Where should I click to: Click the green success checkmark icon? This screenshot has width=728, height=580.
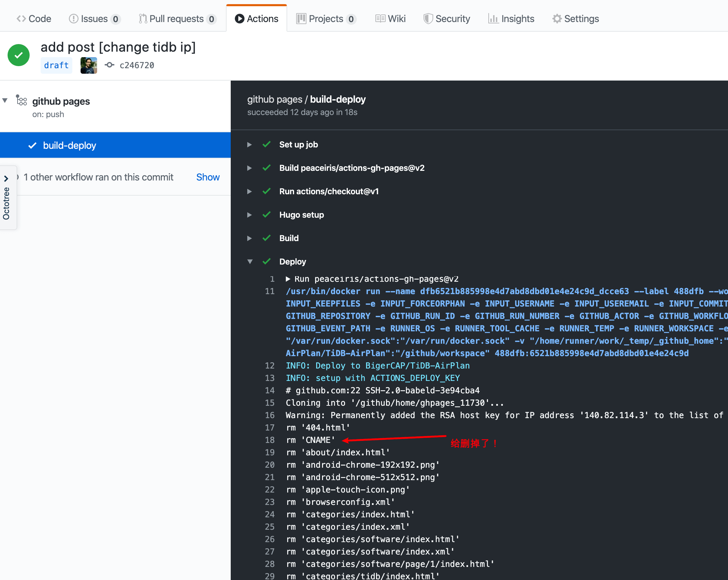click(18, 56)
